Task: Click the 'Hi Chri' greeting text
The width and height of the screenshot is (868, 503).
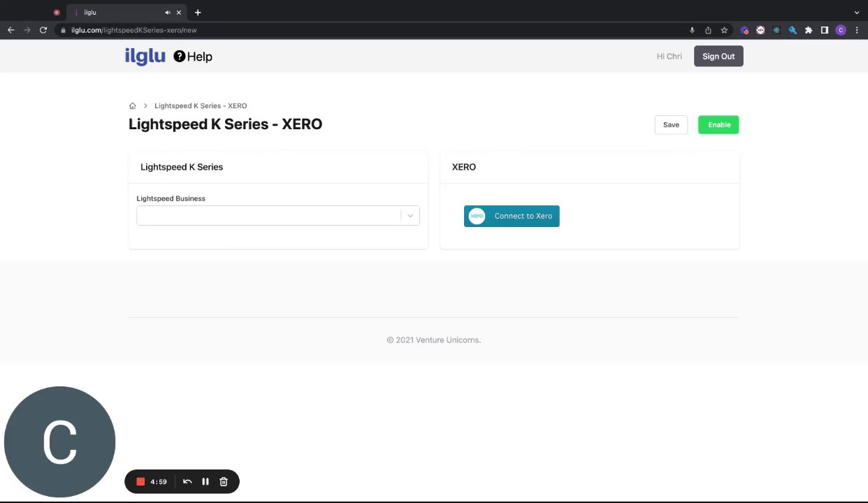Action: 669,57
